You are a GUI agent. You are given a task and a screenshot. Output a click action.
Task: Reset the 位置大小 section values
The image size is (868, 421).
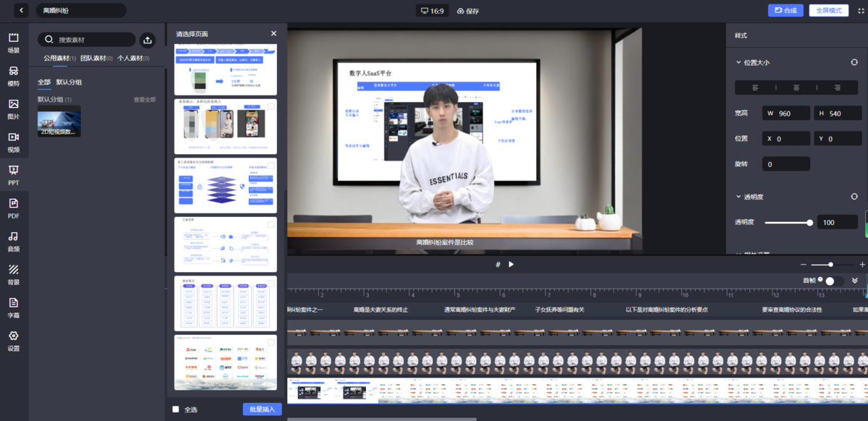coord(854,62)
